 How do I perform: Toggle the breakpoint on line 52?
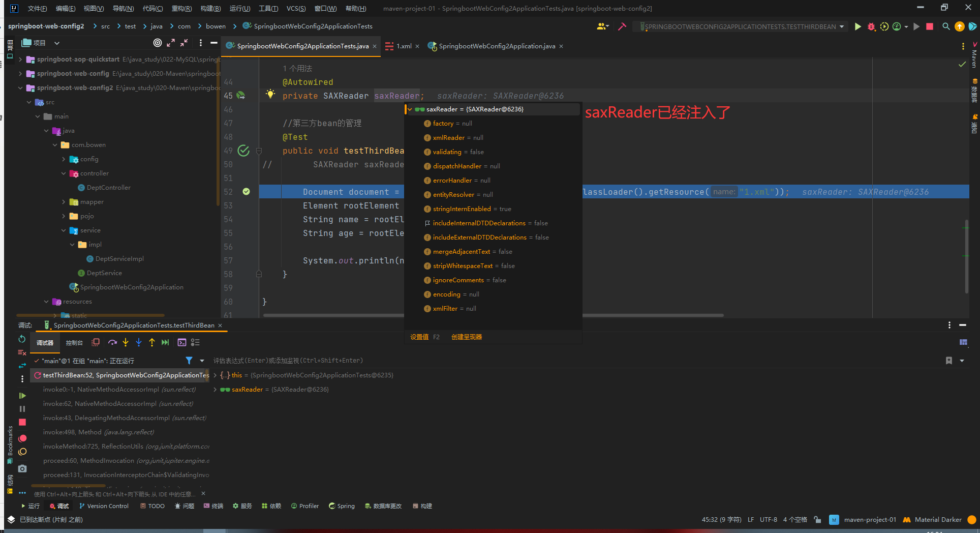(x=246, y=192)
